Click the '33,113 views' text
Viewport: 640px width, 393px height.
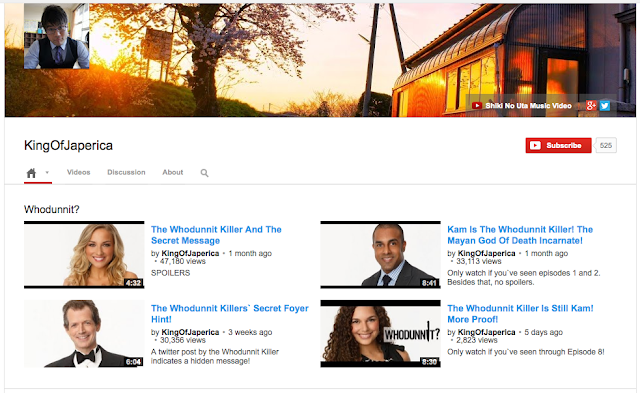tap(479, 261)
